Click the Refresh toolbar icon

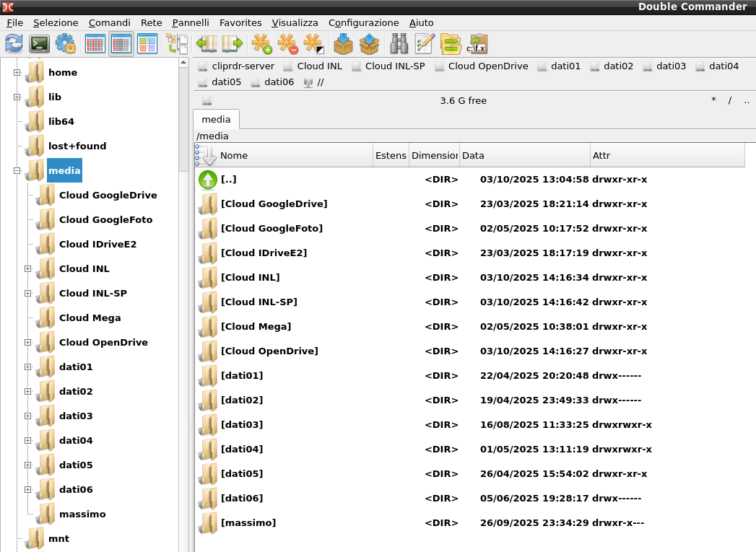coord(14,44)
